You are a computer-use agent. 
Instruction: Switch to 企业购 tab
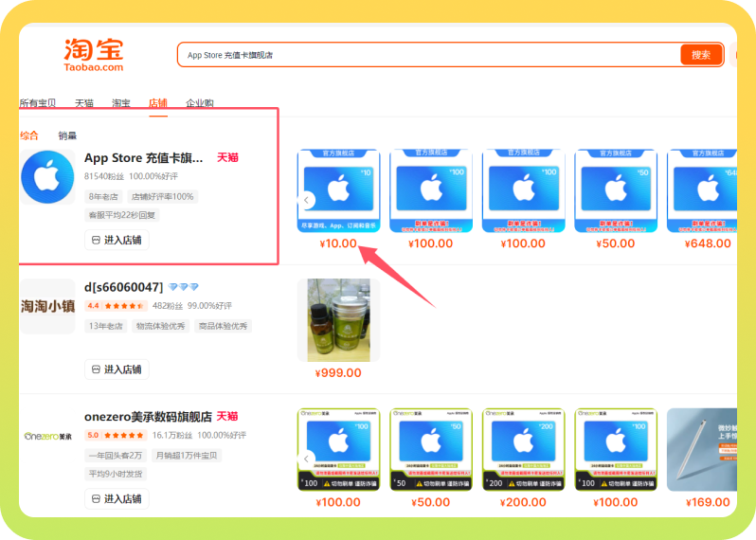(x=200, y=102)
